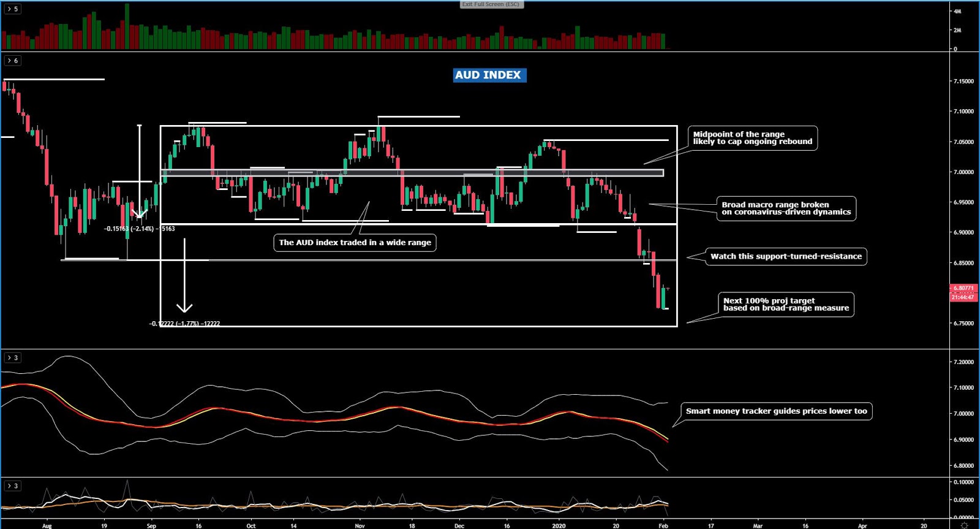Select 'Midpoint of the range' callout note
980x529 pixels.
pos(753,138)
